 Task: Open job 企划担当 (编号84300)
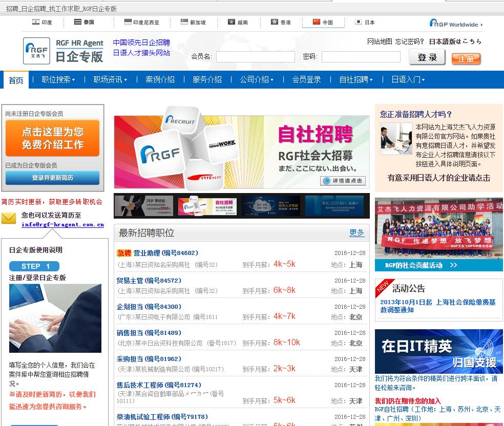click(149, 307)
